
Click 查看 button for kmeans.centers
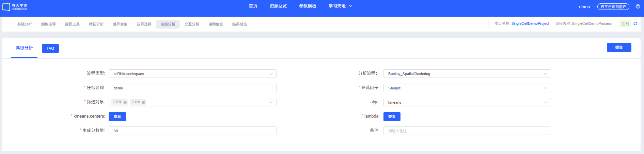(x=117, y=117)
